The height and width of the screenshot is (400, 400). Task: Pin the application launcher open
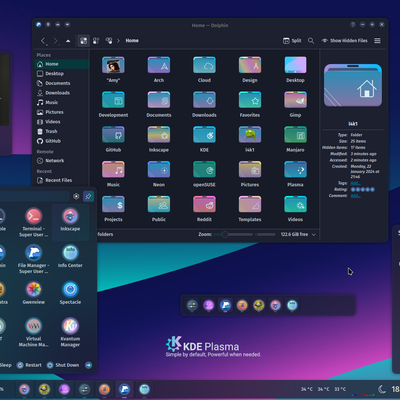click(x=88, y=196)
